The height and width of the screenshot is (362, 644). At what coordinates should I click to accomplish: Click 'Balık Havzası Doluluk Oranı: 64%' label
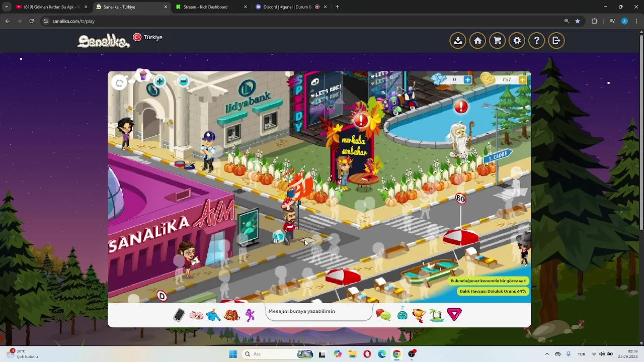point(493,291)
